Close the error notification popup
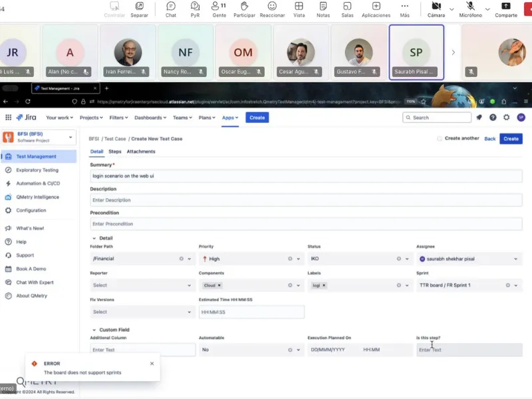532x399 pixels. point(152,364)
